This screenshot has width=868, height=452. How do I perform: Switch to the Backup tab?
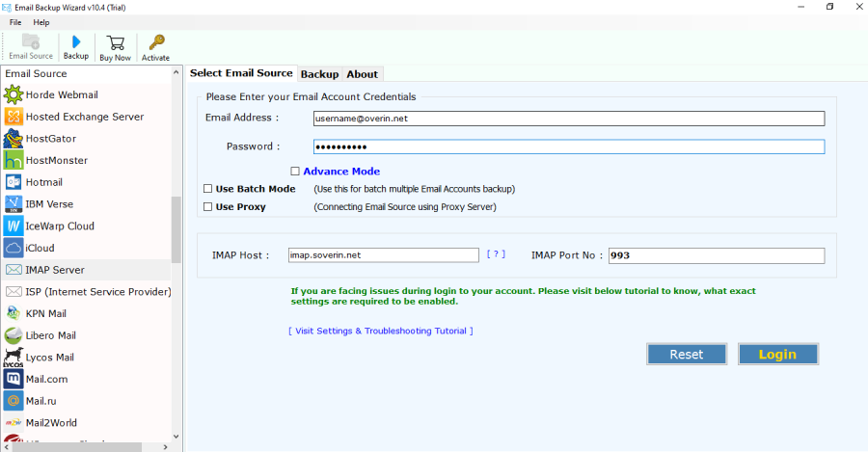(319, 74)
